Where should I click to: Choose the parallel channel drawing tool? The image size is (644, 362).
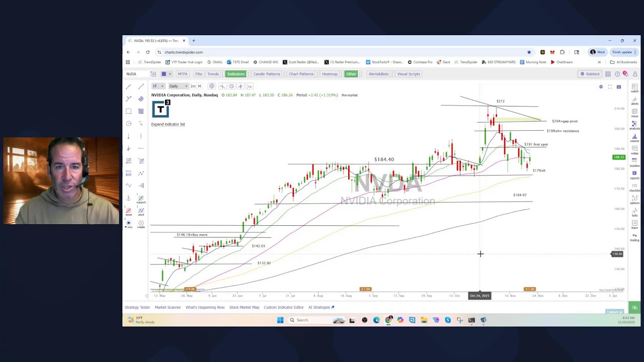tap(141, 99)
